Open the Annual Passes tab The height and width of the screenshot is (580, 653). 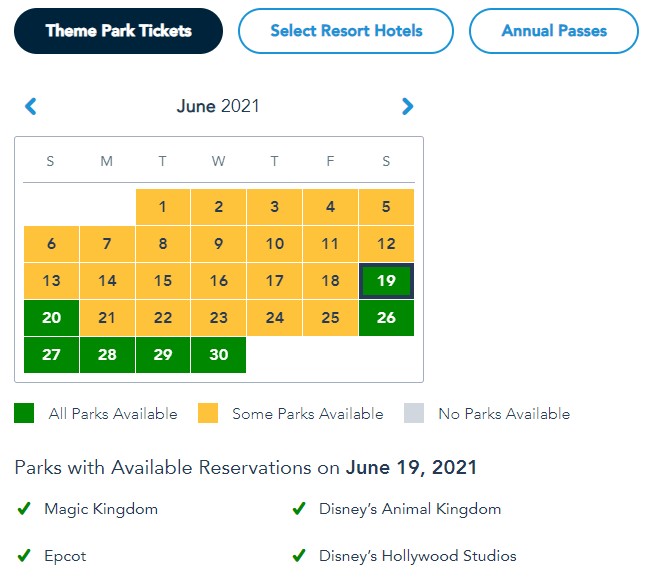[553, 31]
